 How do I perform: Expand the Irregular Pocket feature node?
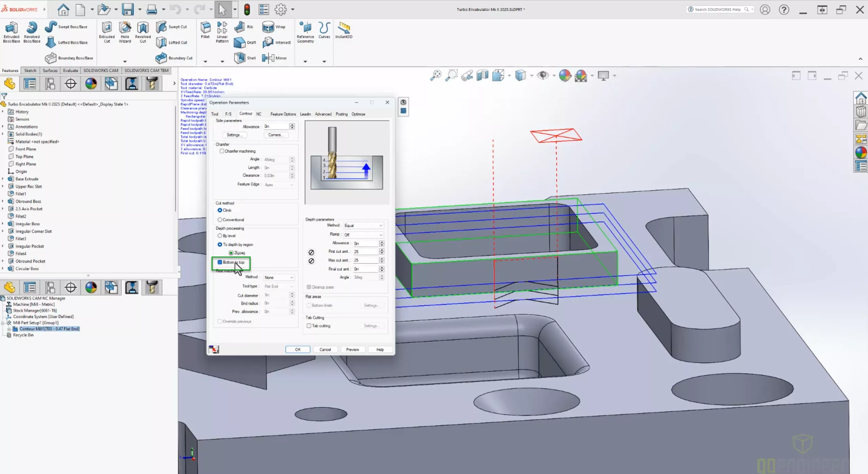click(3, 246)
